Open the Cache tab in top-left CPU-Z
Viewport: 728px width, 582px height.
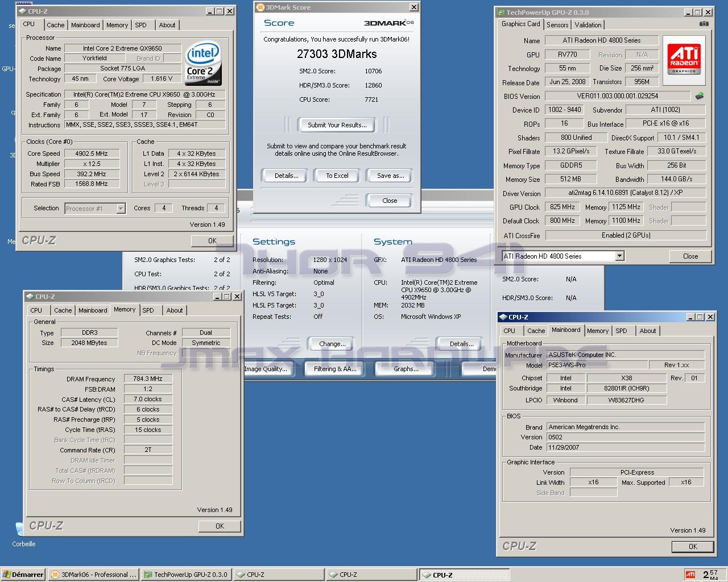(56, 25)
